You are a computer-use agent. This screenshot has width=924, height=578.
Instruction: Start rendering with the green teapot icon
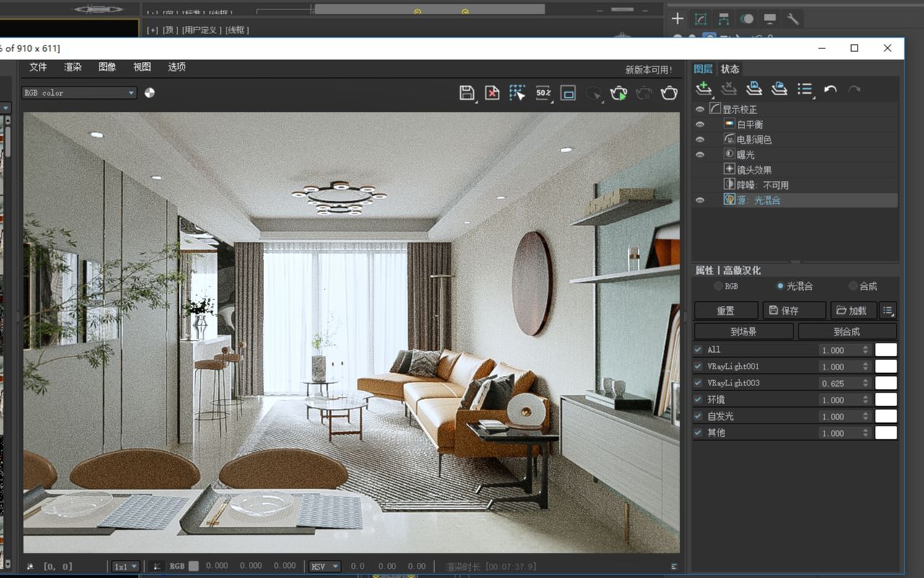point(618,92)
